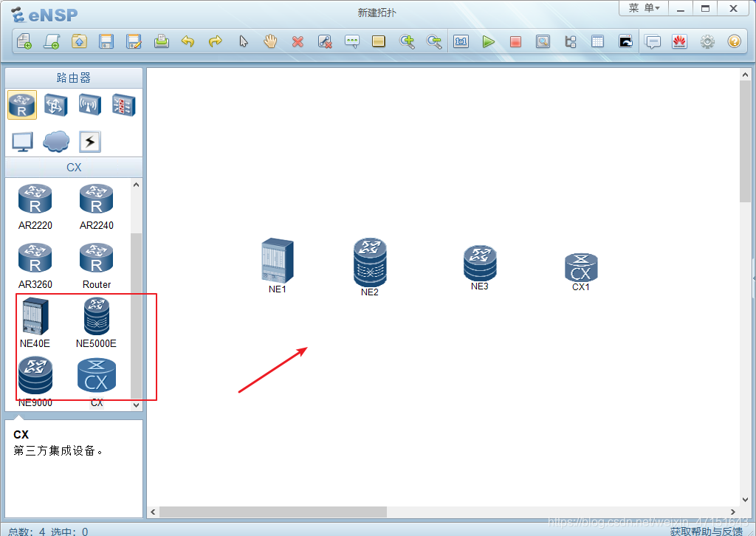The height and width of the screenshot is (536, 756).
Task: Click canvas vertical scroll up arrow
Action: [x=745, y=75]
